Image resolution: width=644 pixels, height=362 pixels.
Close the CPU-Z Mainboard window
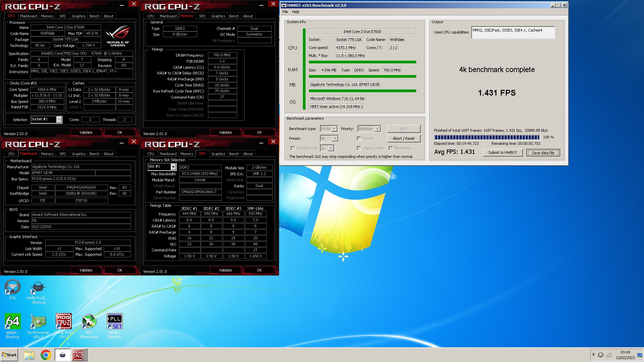pos(133,141)
